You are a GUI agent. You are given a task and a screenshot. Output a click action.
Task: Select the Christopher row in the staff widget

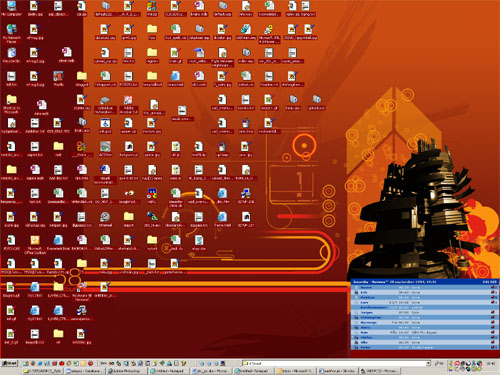(425, 318)
